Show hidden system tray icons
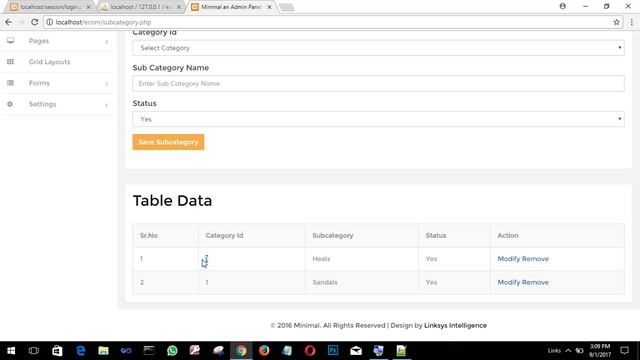This screenshot has width=640, height=360. pyautogui.click(x=568, y=351)
